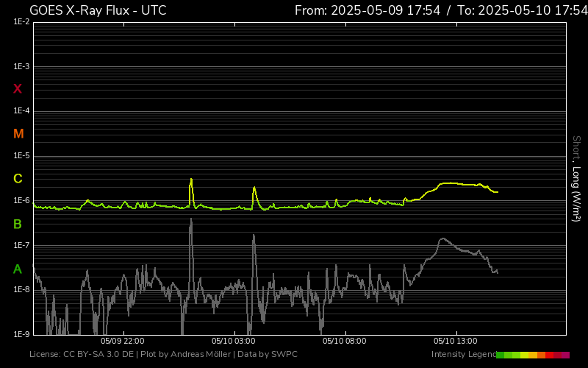This screenshot has width=588, height=368.
Task: Select the 05/10 03:00 time axis label
Action: point(233,341)
